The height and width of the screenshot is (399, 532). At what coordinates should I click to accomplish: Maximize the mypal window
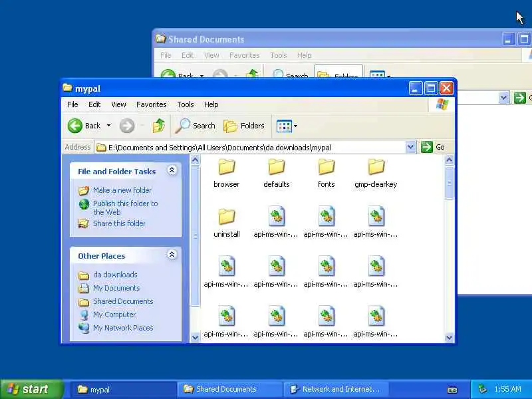431,88
